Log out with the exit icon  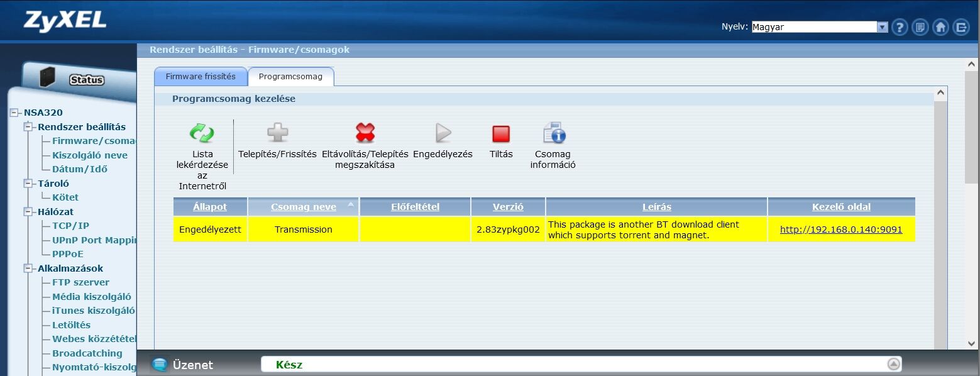[961, 27]
